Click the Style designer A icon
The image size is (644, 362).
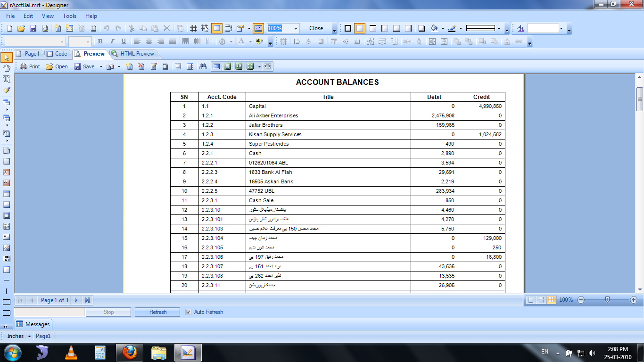(520, 28)
